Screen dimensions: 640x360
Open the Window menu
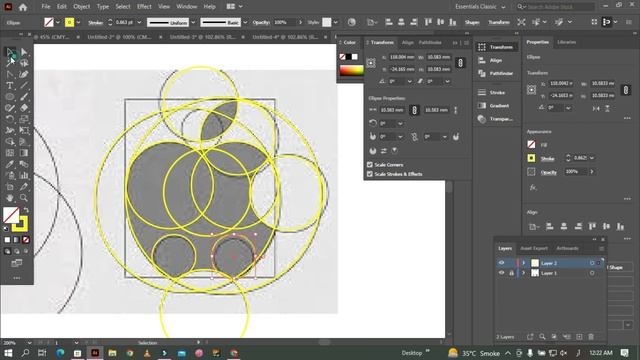[x=187, y=7]
